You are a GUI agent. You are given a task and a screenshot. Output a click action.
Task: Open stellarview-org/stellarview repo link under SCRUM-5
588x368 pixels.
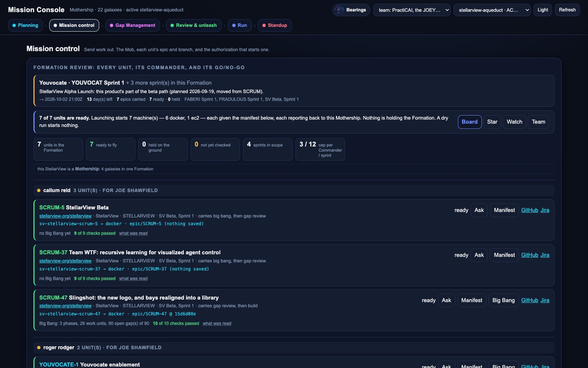tap(65, 216)
